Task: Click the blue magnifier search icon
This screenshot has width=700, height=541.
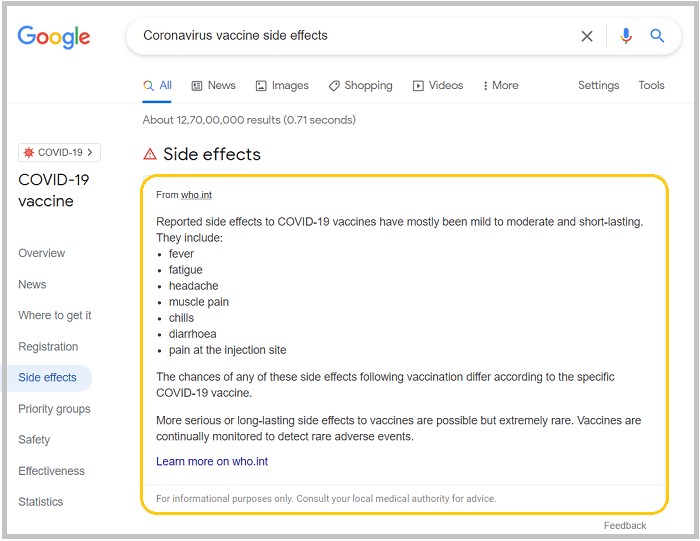Action: (657, 36)
